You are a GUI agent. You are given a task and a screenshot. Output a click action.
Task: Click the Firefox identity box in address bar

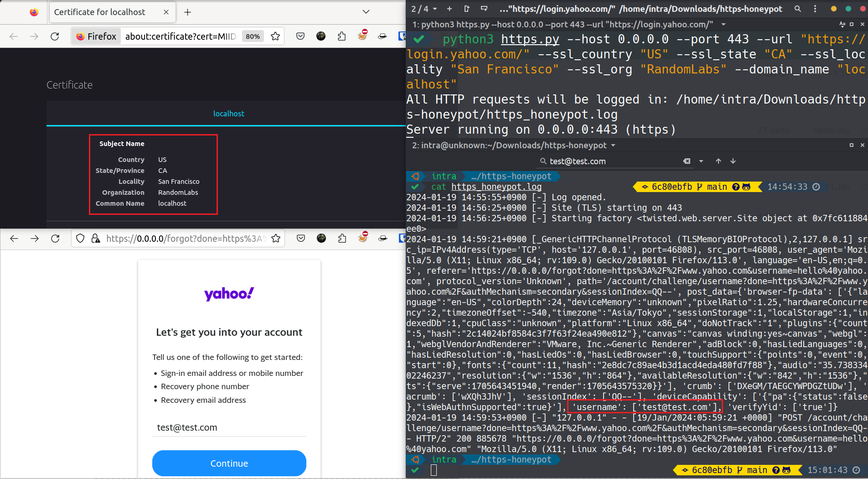[x=96, y=36]
